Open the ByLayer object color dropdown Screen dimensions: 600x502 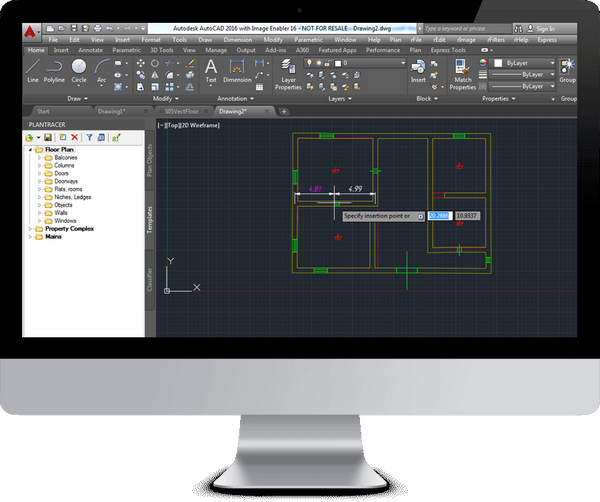(x=524, y=63)
